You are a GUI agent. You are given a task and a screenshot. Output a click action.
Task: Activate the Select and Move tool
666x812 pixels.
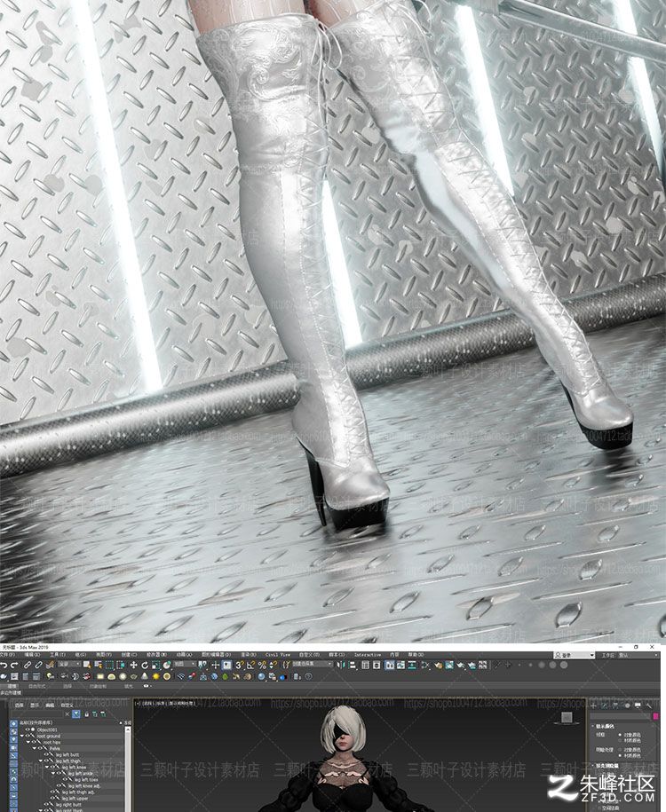(134, 665)
